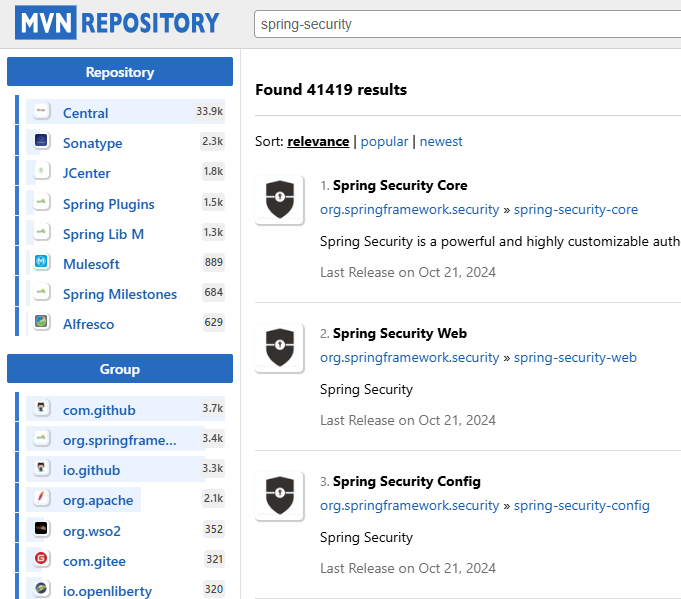Click the com.github group icon
Image resolution: width=681 pixels, height=599 pixels.
click(x=41, y=407)
